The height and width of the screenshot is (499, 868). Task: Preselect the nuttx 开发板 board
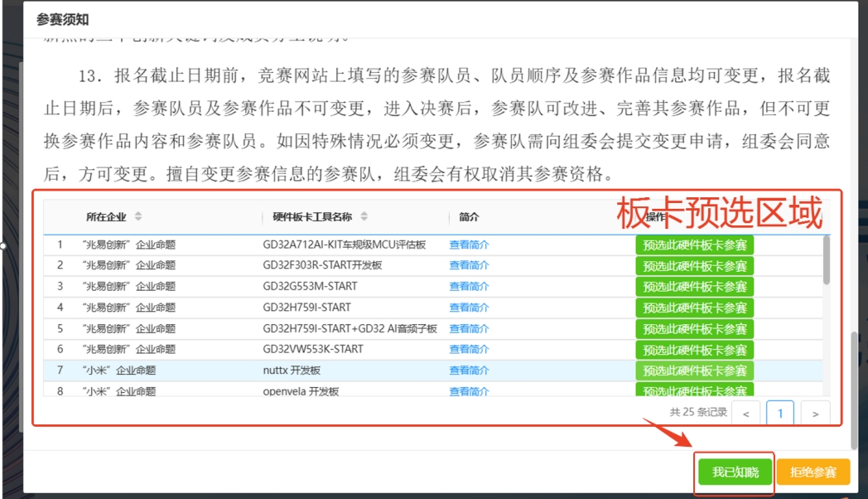tap(694, 371)
